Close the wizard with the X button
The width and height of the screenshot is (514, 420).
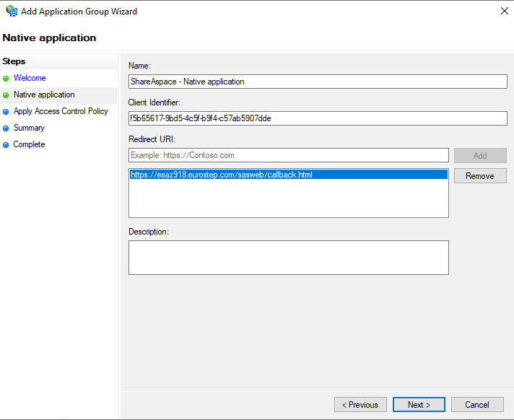coord(504,11)
